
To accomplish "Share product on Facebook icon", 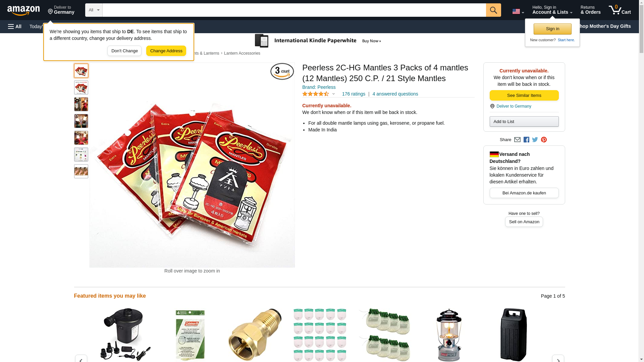I will click(x=526, y=140).
